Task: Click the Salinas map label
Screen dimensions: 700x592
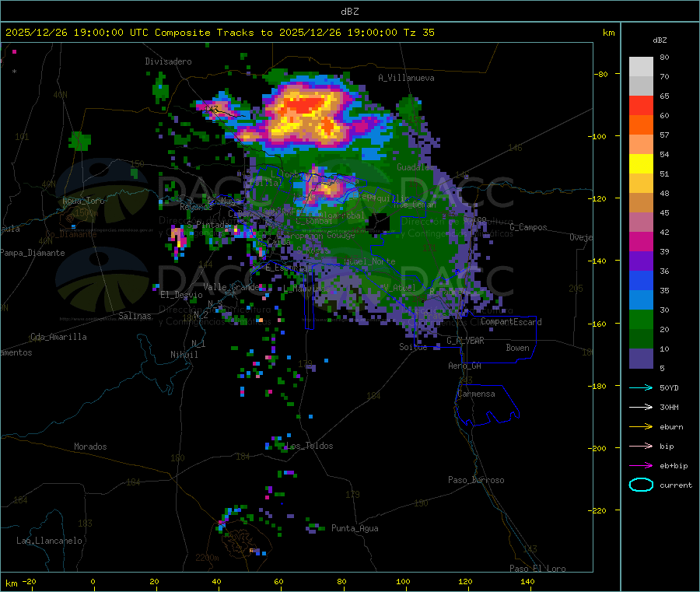Action: (x=135, y=316)
